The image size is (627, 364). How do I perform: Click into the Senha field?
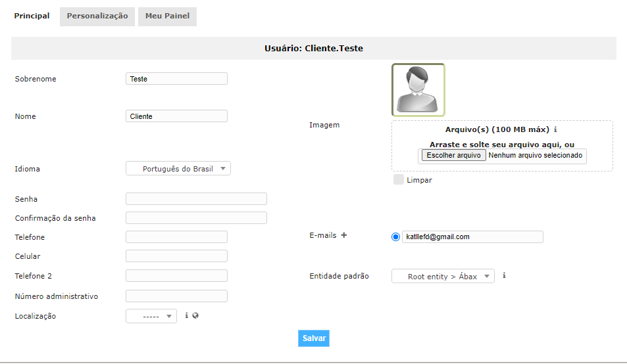(x=196, y=199)
